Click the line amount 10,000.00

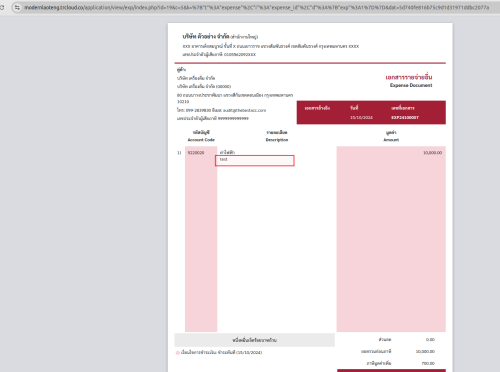pyautogui.click(x=432, y=153)
